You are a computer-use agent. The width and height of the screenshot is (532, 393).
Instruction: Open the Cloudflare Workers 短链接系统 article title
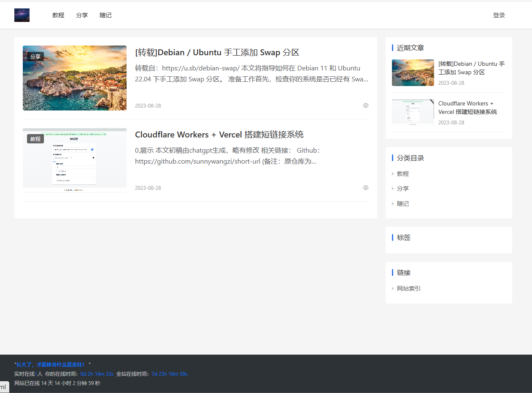(x=220, y=135)
